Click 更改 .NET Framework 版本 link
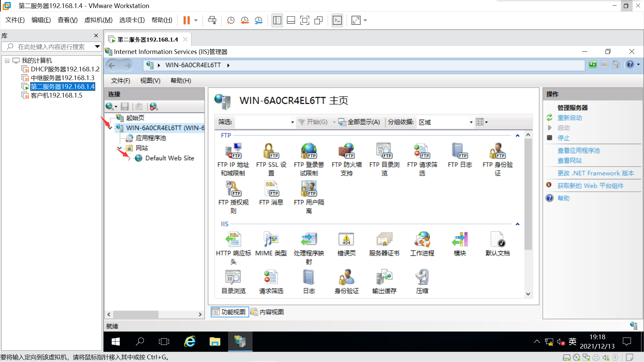 tap(595, 173)
